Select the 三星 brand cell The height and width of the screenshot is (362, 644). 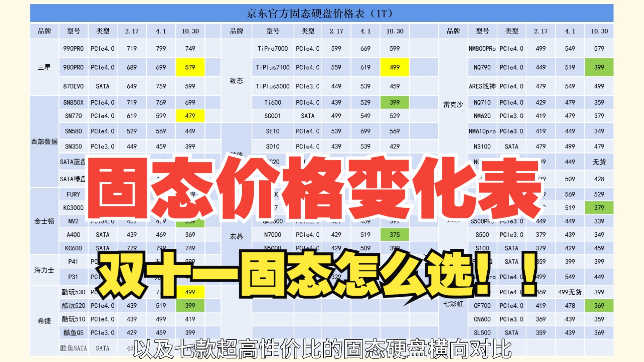[44, 67]
